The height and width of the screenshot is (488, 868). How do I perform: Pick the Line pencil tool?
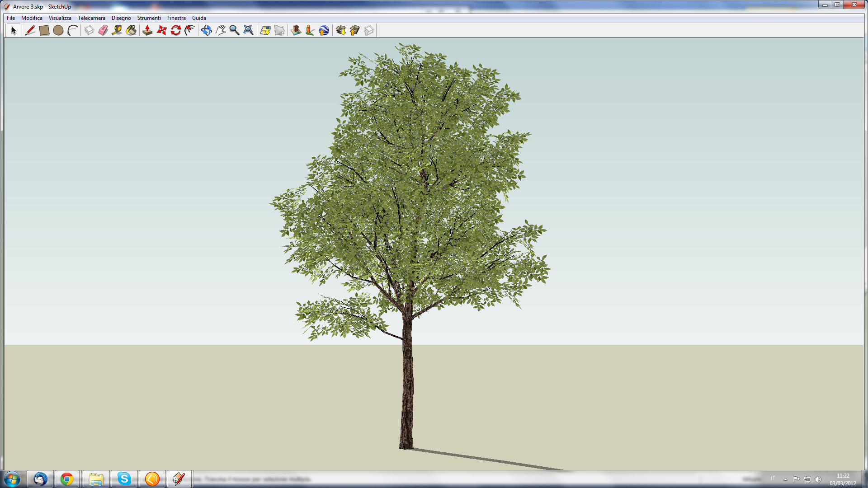click(x=30, y=30)
